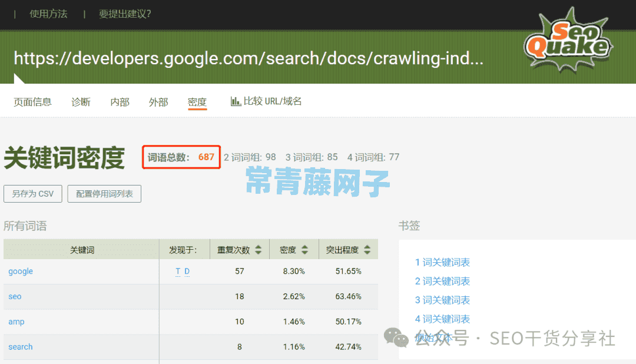Switch to the 页面信息 tab
The image size is (636, 364).
coord(32,102)
